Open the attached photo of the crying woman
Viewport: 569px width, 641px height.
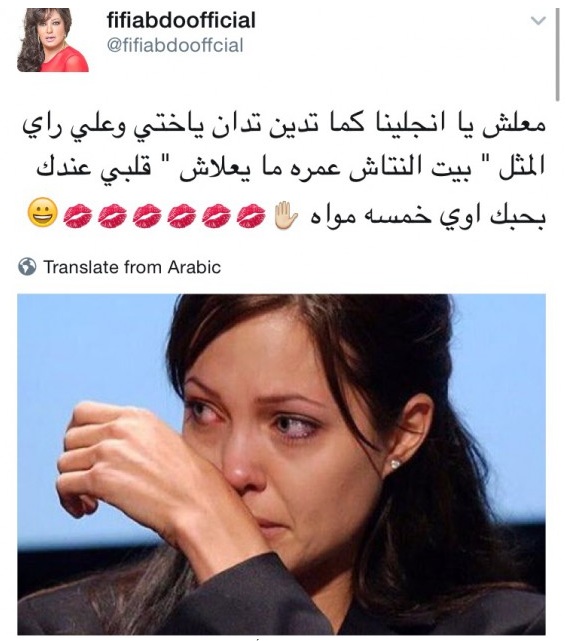coord(281,464)
